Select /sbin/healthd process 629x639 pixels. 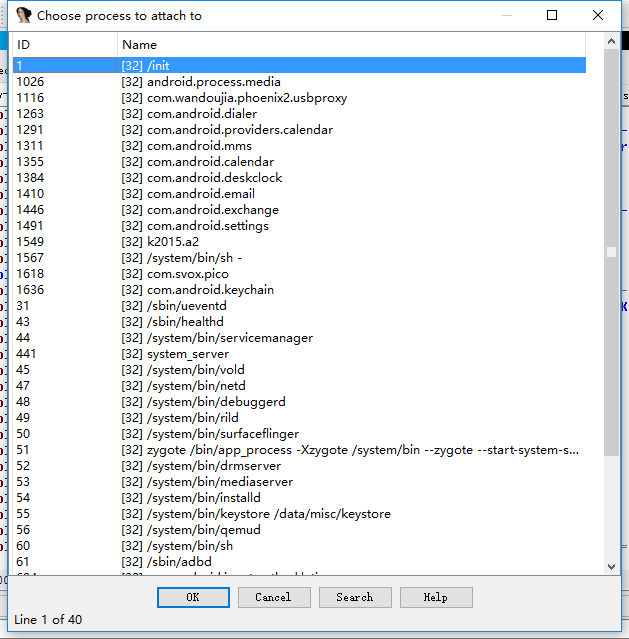tap(300, 322)
